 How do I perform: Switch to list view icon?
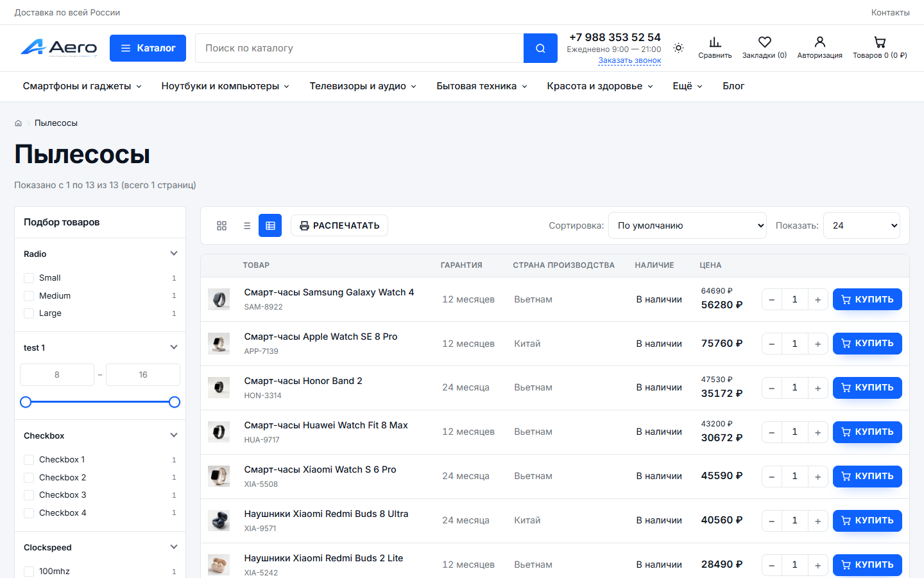(x=247, y=225)
